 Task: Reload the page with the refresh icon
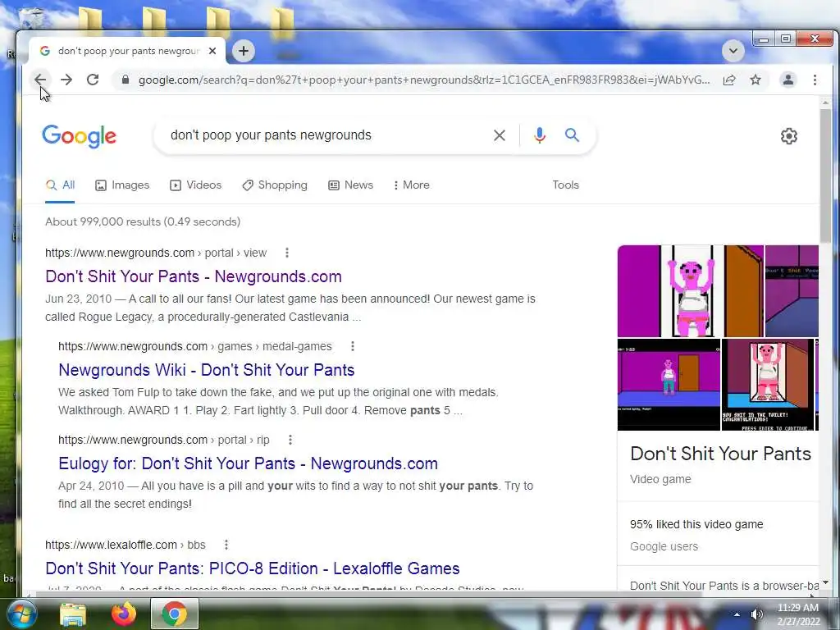click(x=93, y=80)
